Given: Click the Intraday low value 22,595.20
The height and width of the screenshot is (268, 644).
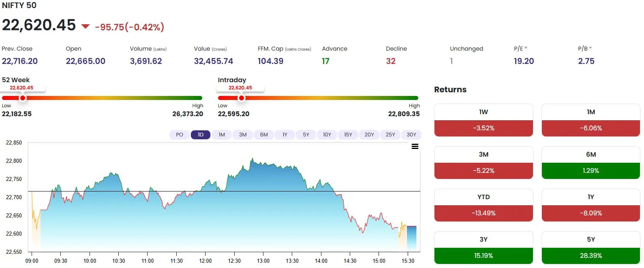Looking at the screenshot, I should (233, 114).
